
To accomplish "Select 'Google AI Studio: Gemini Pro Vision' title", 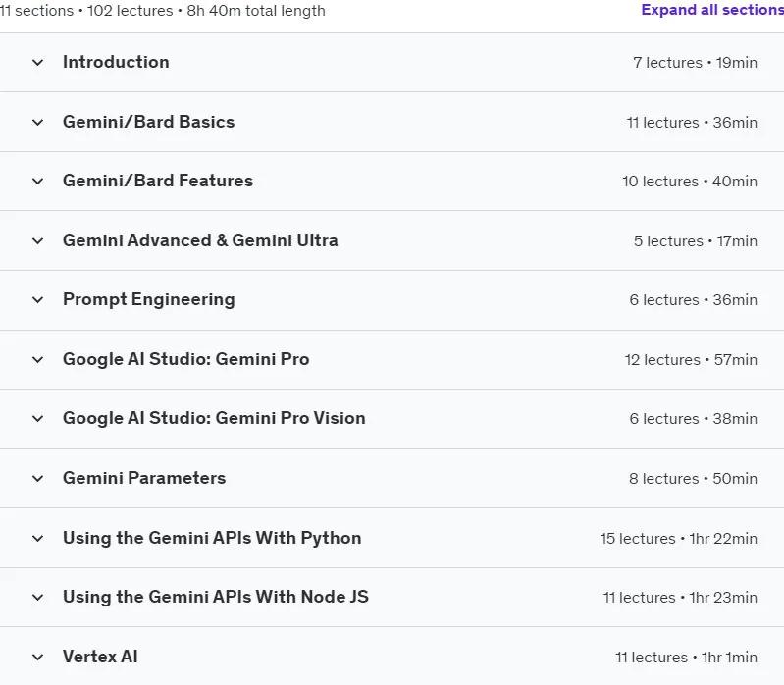I will pyautogui.click(x=214, y=418).
